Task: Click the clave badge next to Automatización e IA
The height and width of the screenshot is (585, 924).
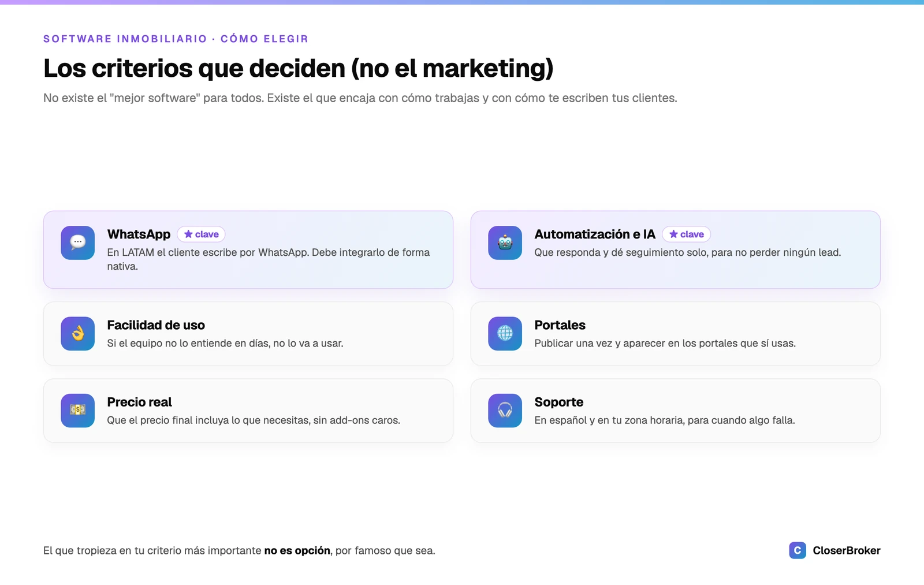Action: 687,234
